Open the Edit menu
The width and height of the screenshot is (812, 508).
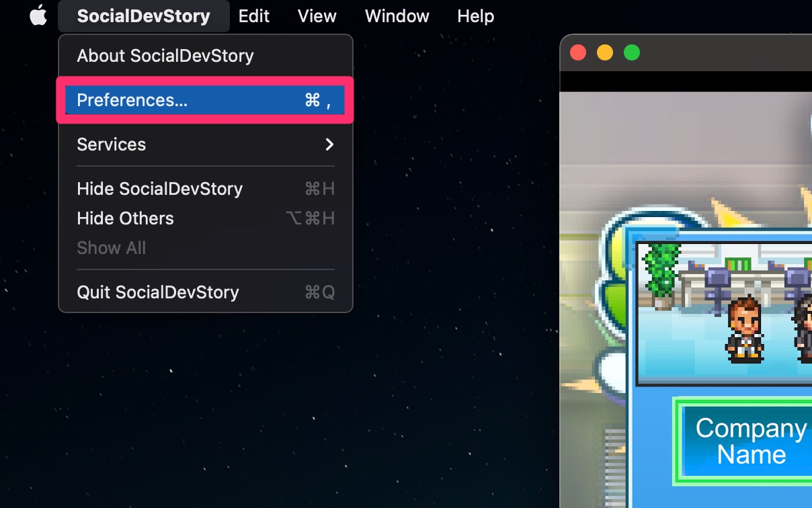(x=254, y=16)
